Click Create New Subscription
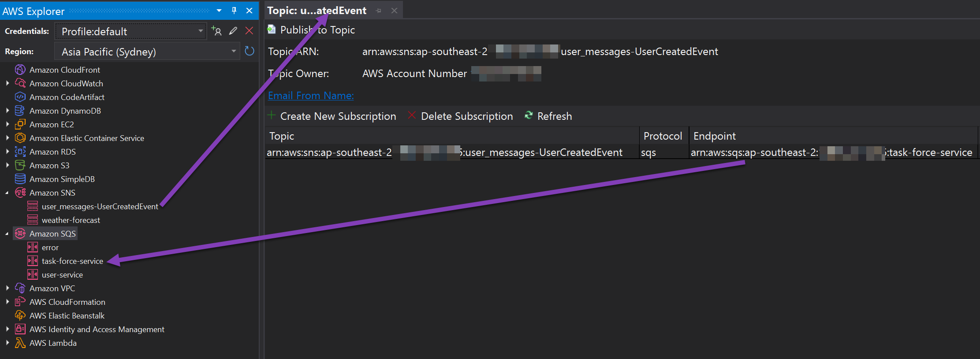The height and width of the screenshot is (359, 980). tap(332, 116)
